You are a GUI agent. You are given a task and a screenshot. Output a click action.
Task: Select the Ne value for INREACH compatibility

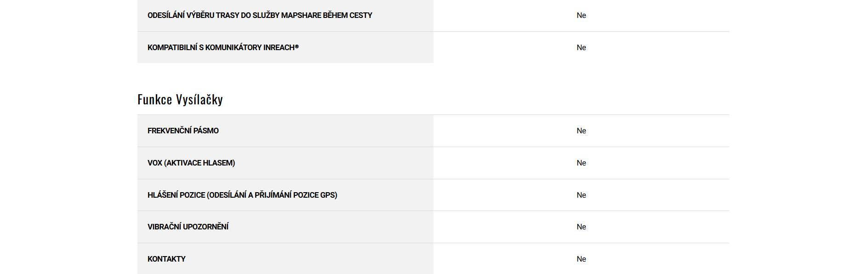pos(581,48)
